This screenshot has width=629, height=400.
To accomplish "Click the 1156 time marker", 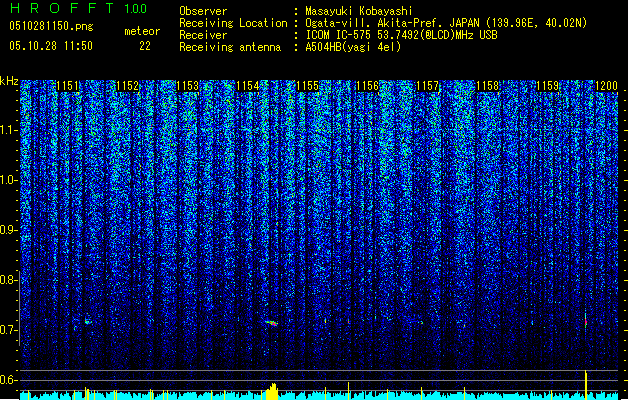I will tap(367, 86).
